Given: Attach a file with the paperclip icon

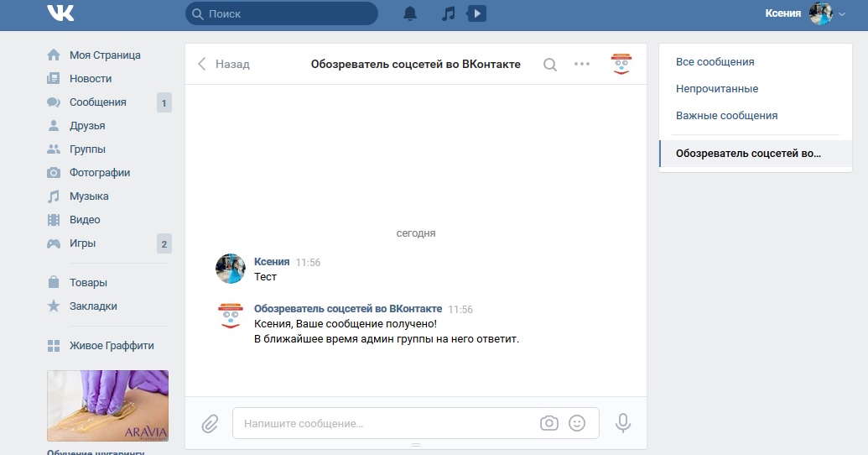Looking at the screenshot, I should pos(210,424).
